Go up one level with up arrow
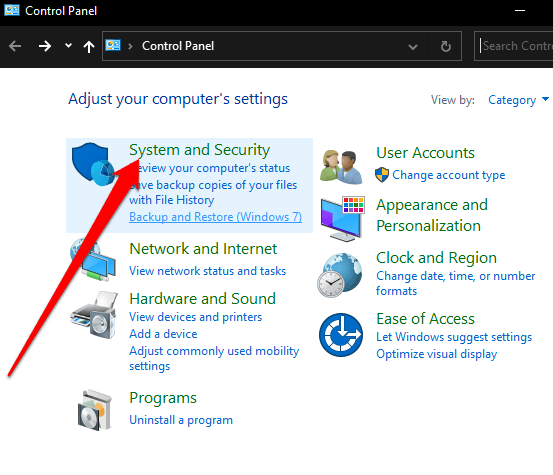 click(x=89, y=46)
